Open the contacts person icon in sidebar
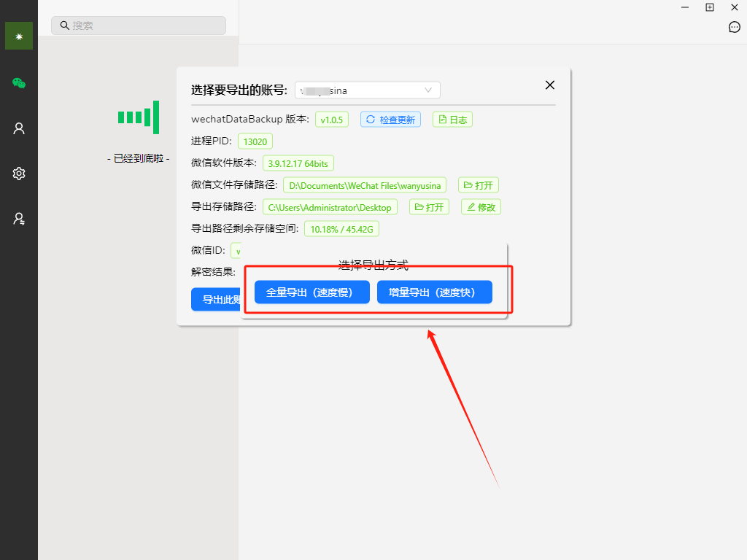Screen dimensions: 747x560 18,128
